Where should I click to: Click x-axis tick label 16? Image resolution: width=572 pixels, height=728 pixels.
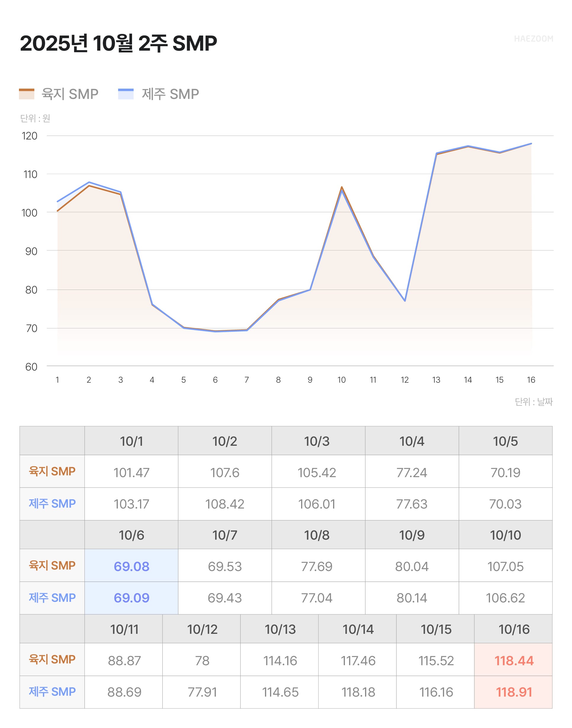(x=531, y=380)
